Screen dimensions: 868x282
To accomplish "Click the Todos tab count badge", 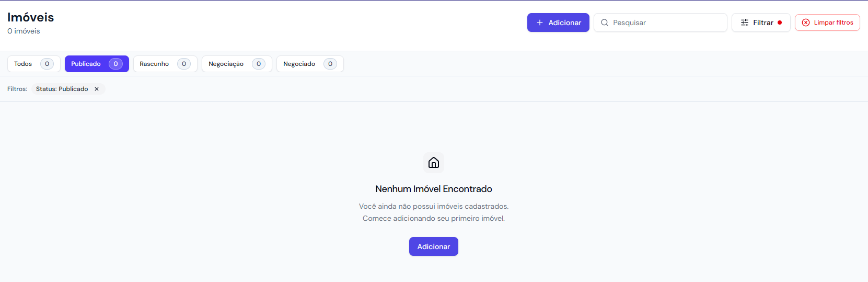I will [x=47, y=64].
